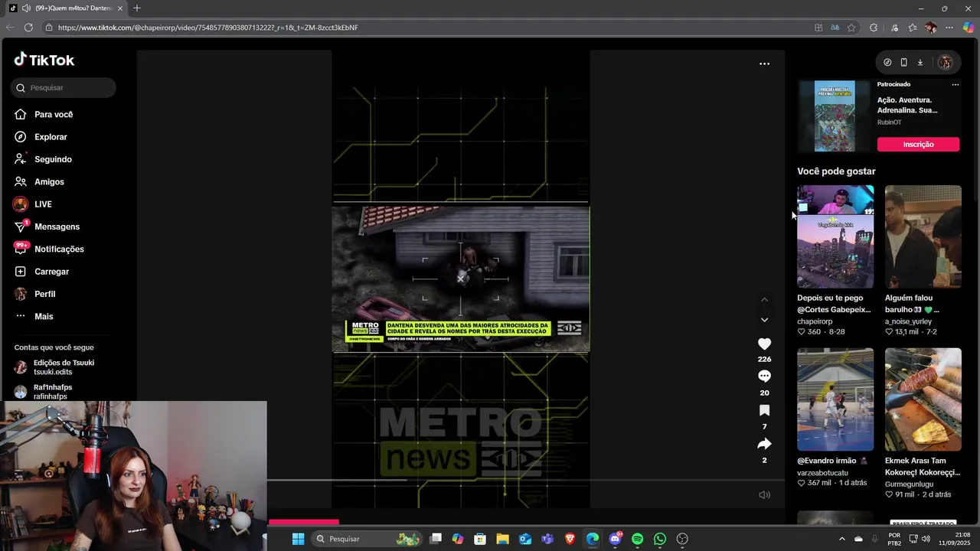This screenshot has width=980, height=551.
Task: Go to Perfil page
Action: (x=34, y=294)
